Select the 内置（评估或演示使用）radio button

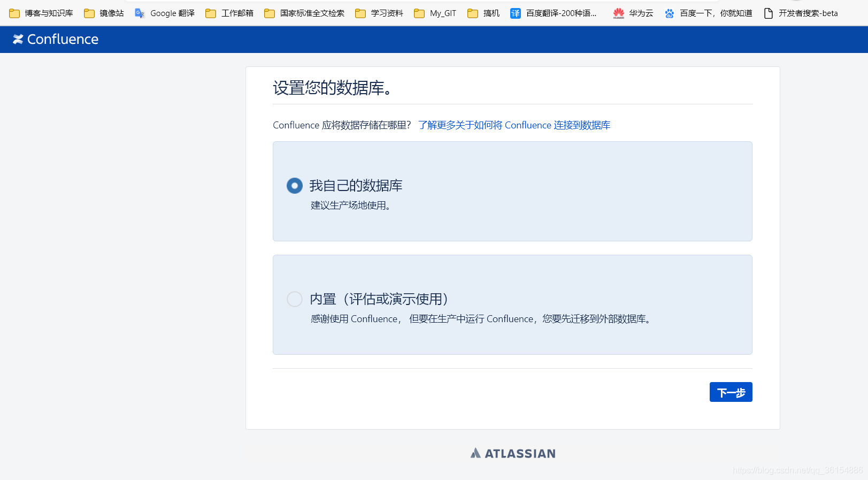pos(295,299)
